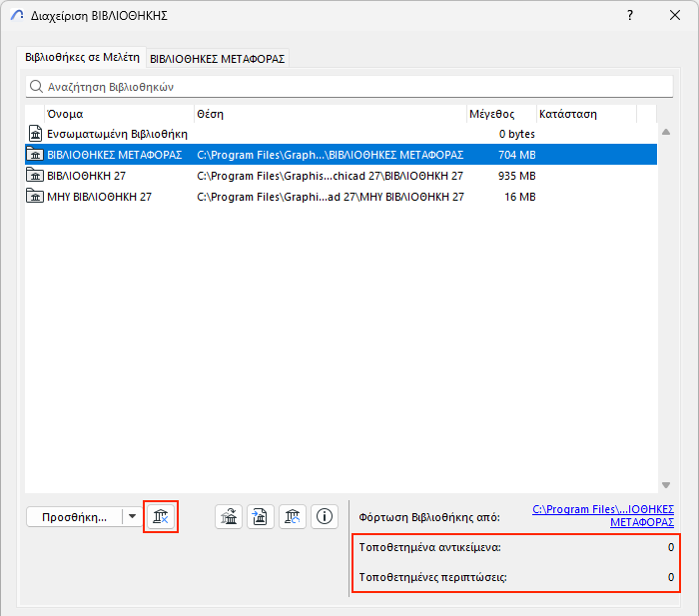Click the Φόρτωση Βιβλιοθήκης από label
This screenshot has height=616, width=699.
pyautogui.click(x=429, y=517)
